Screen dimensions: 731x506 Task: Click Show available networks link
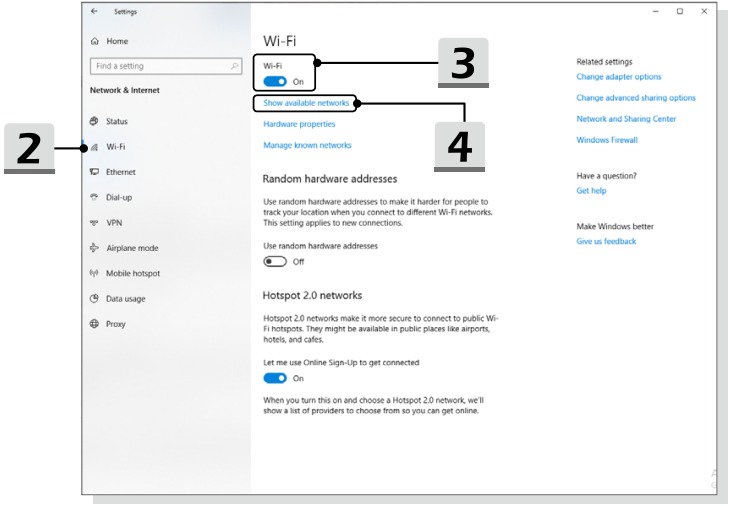306,103
